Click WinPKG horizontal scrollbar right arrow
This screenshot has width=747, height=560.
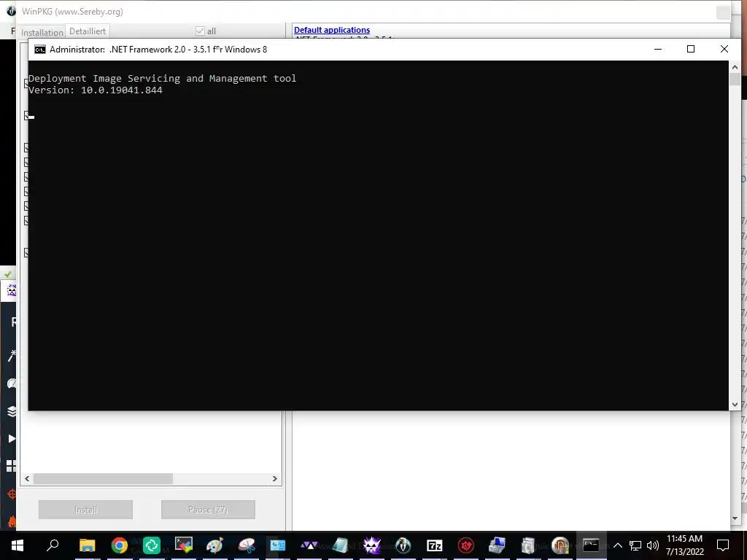pyautogui.click(x=275, y=478)
